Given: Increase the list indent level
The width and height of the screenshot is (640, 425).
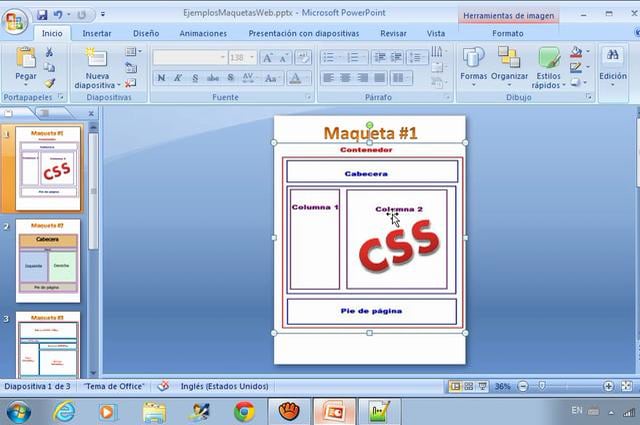Looking at the screenshot, I should coord(396,58).
